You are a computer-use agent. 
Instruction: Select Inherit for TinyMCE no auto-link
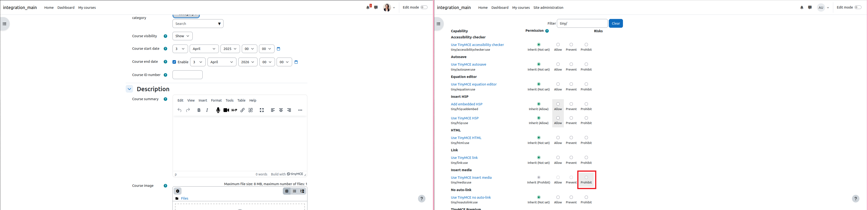[x=539, y=197]
